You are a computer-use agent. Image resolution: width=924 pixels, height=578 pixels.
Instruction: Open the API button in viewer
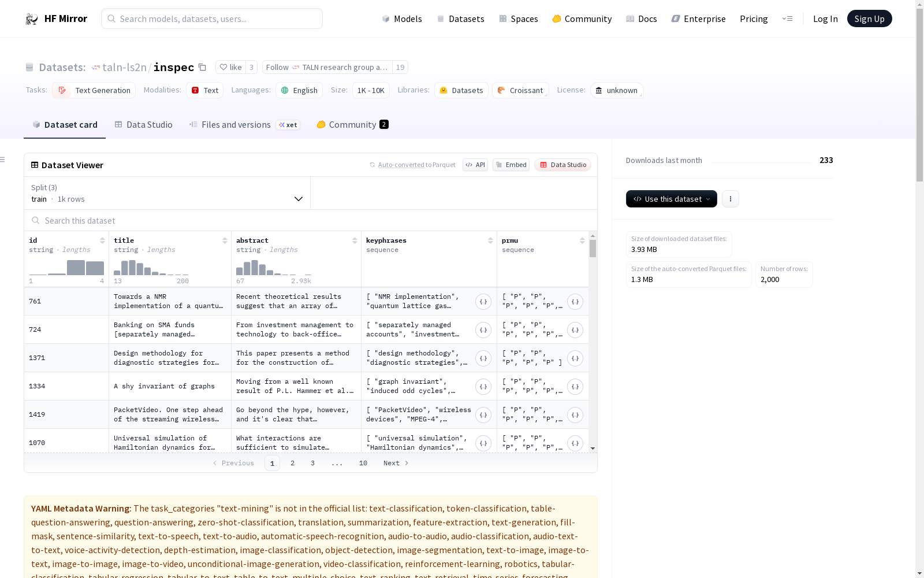pyautogui.click(x=475, y=165)
